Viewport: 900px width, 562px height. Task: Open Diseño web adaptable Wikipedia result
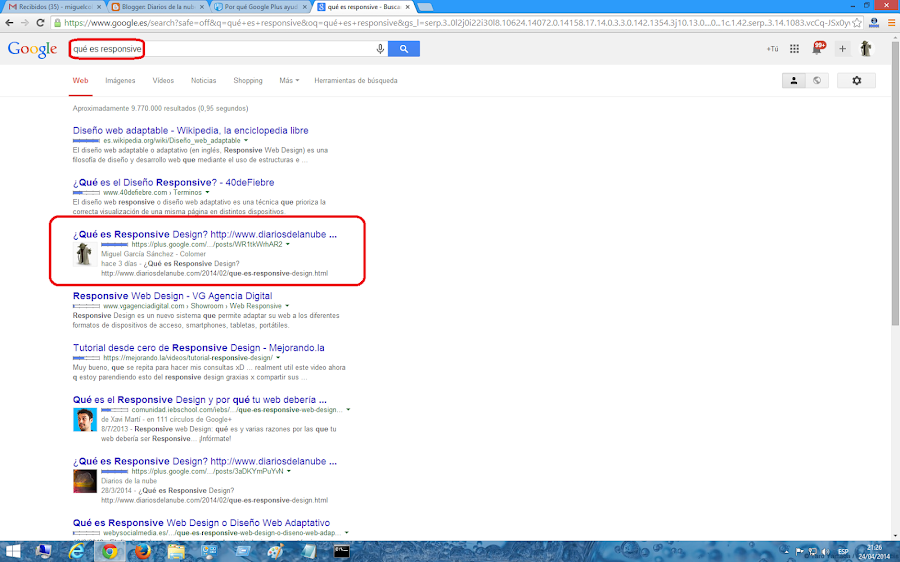click(x=191, y=130)
